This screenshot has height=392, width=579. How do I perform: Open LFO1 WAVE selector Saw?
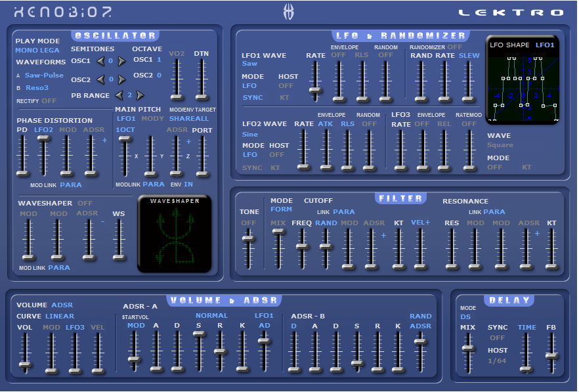point(249,64)
